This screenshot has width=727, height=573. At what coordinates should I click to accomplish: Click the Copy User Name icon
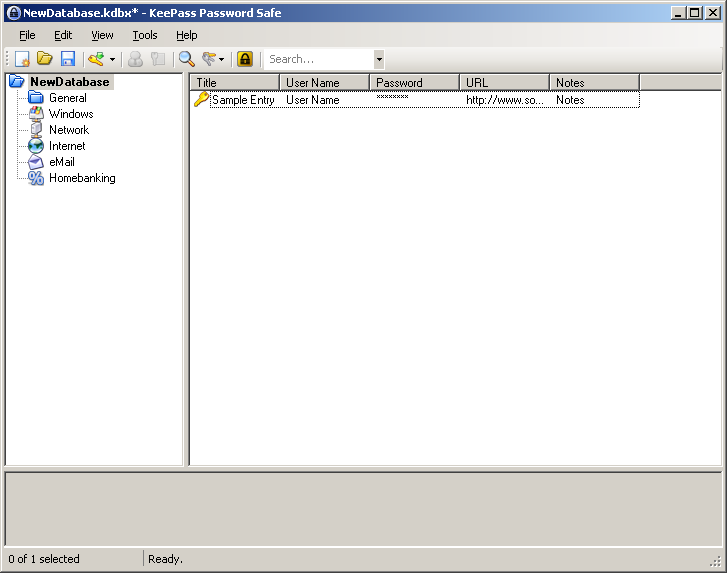[135, 59]
